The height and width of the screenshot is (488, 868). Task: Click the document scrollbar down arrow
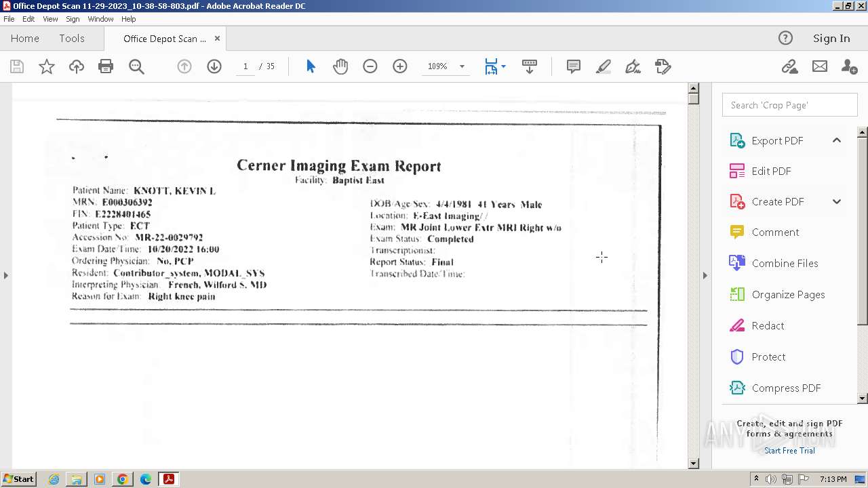(693, 464)
